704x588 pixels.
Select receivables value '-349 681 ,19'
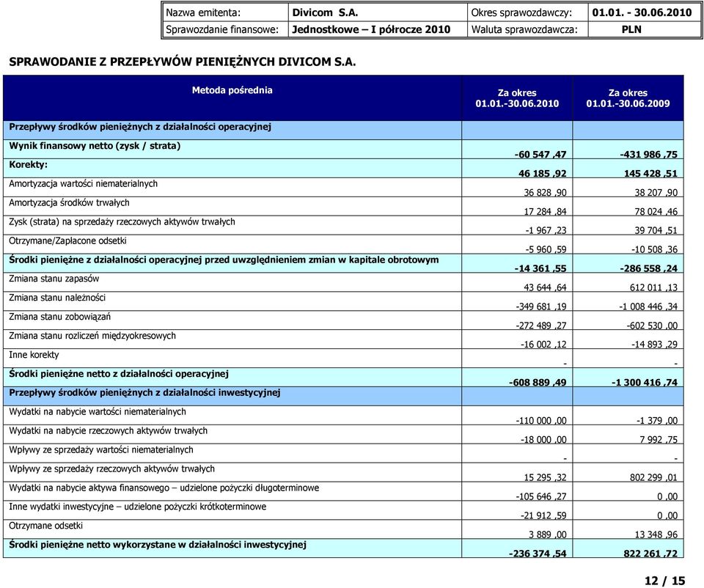tap(541, 306)
